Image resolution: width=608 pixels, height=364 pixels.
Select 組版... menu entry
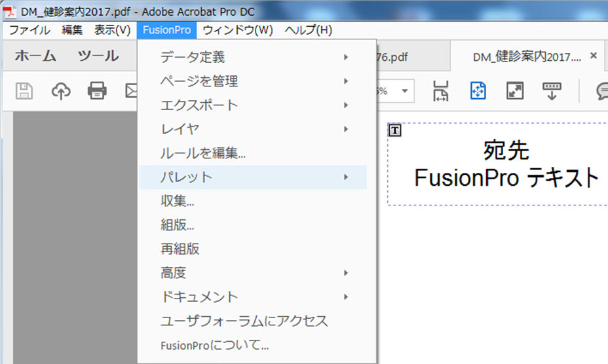pos(178,225)
